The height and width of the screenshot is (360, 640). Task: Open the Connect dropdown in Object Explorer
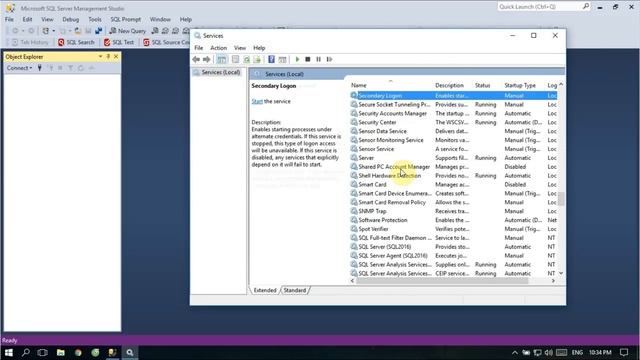19,68
